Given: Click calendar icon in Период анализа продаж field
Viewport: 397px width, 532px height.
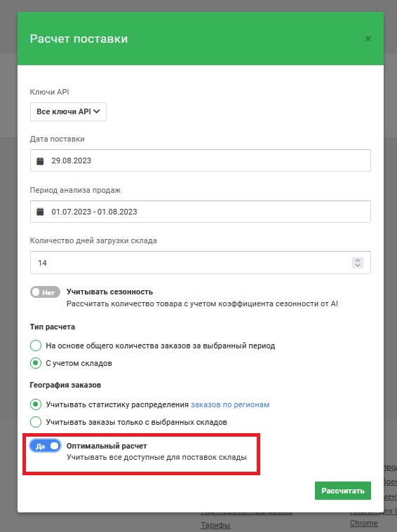Looking at the screenshot, I should [x=40, y=212].
